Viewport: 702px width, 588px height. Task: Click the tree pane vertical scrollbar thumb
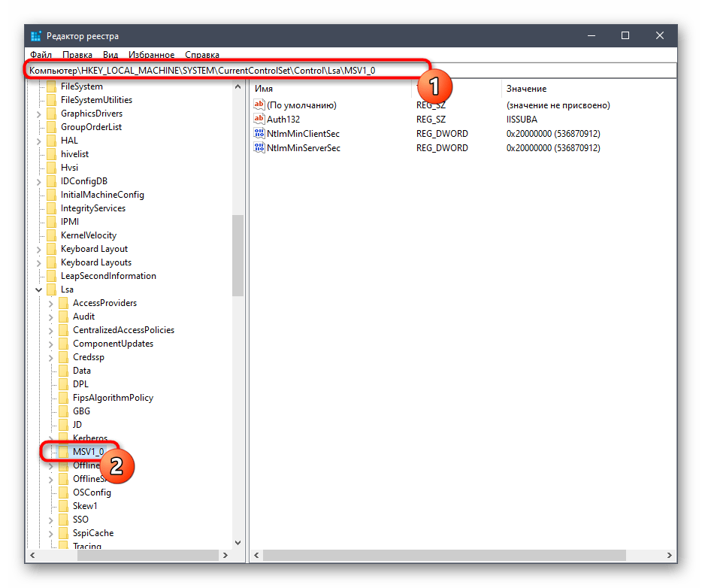[238, 256]
